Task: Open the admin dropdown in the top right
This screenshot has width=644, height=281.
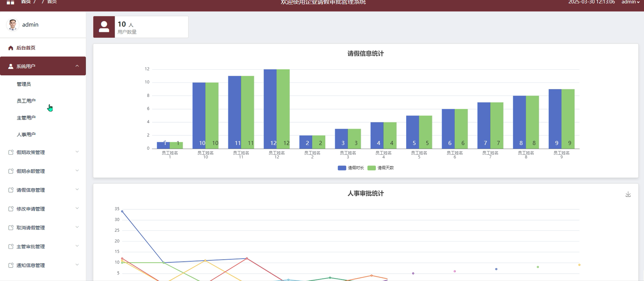Action: pos(630,2)
